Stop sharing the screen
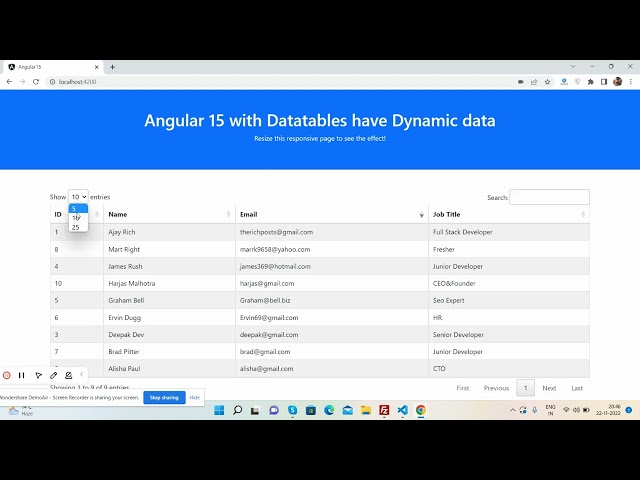This screenshot has height=480, width=640. 164,398
